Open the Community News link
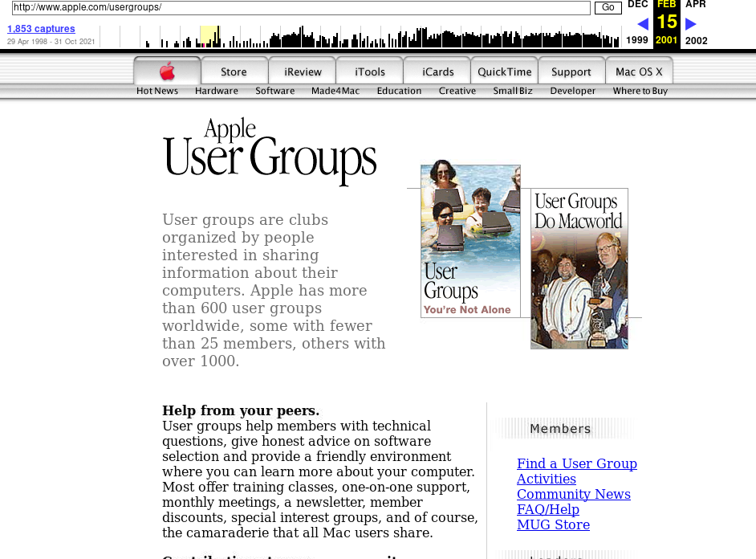 574,494
